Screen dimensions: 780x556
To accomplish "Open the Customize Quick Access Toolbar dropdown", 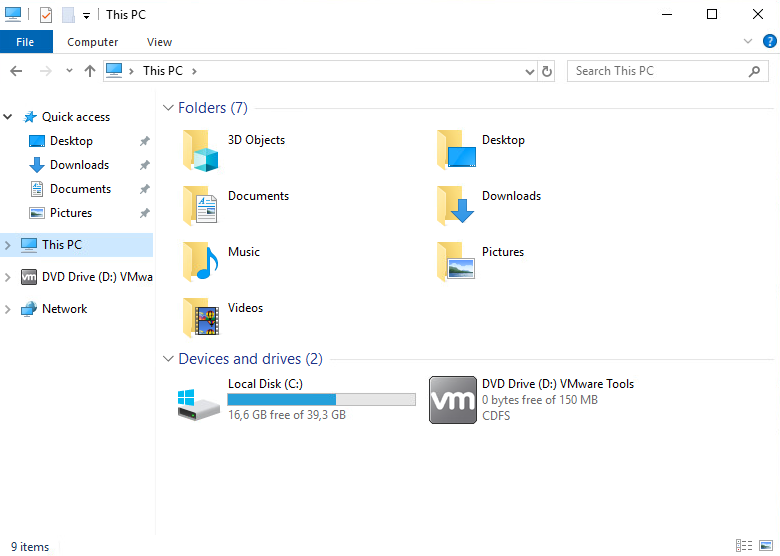I will [x=87, y=16].
